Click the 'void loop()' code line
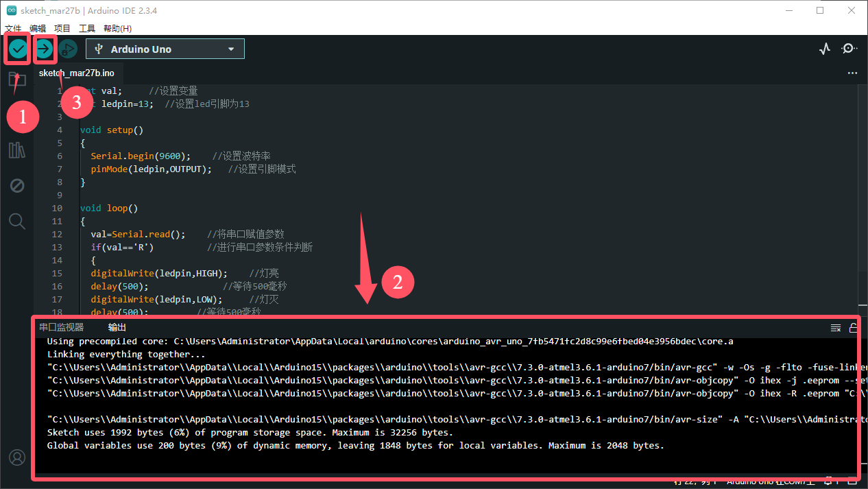 tap(109, 208)
